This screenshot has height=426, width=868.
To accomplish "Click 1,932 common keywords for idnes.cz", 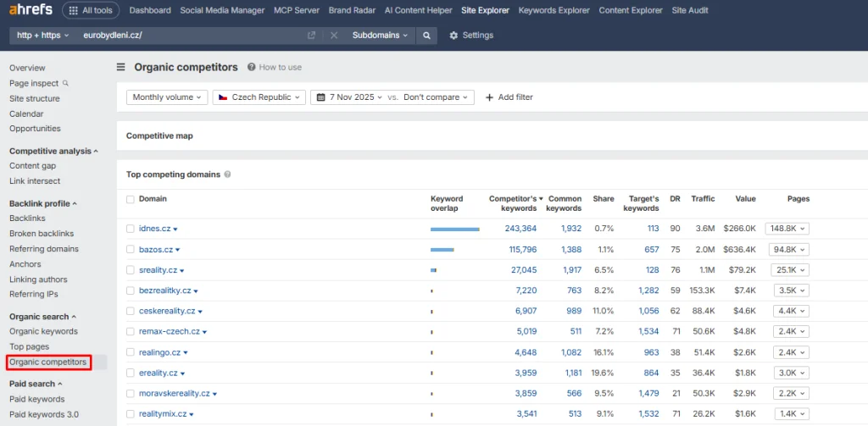I will click(571, 229).
